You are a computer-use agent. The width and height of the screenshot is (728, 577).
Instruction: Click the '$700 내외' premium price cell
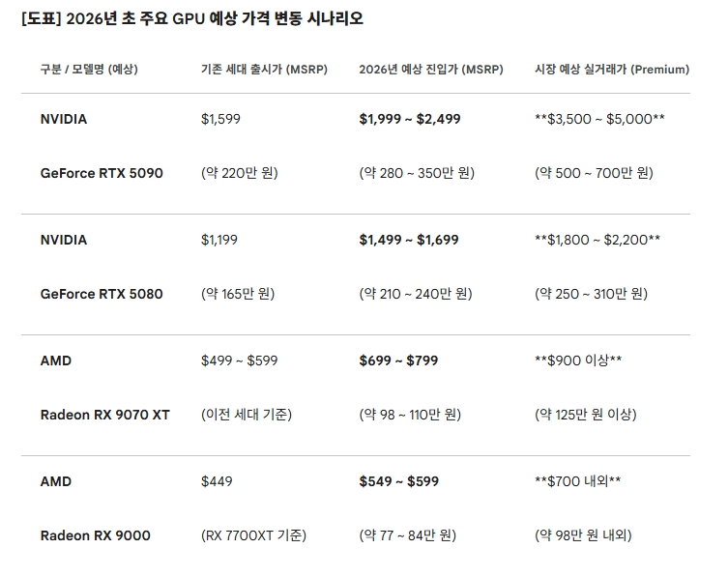[578, 481]
